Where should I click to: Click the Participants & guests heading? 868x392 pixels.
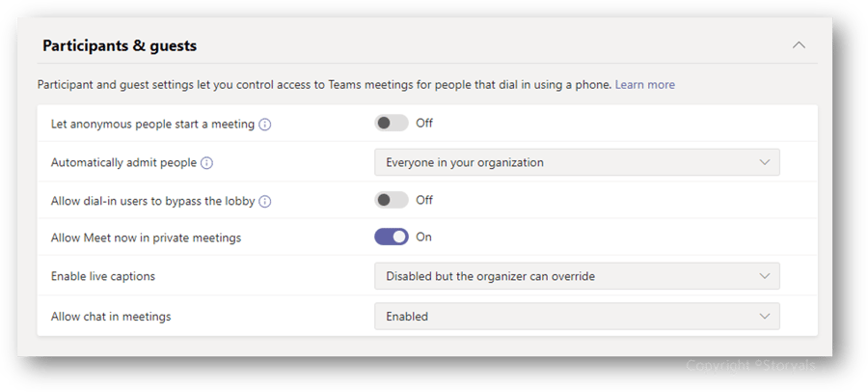tap(120, 45)
